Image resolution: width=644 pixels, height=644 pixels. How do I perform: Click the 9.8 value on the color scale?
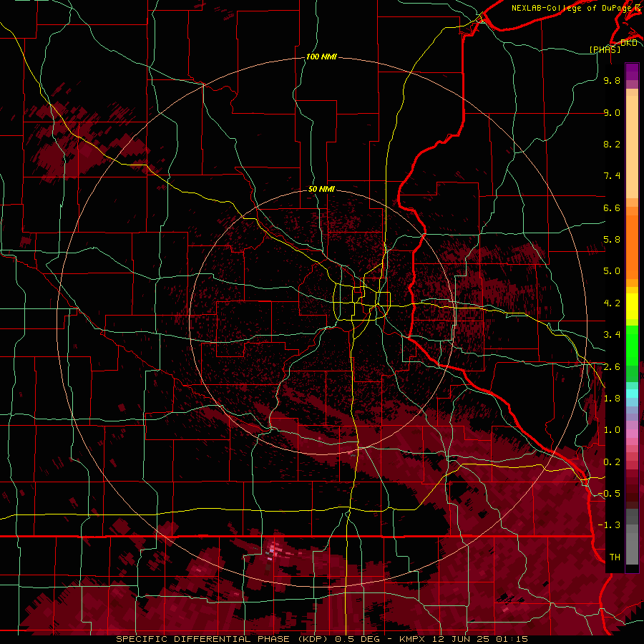click(612, 80)
